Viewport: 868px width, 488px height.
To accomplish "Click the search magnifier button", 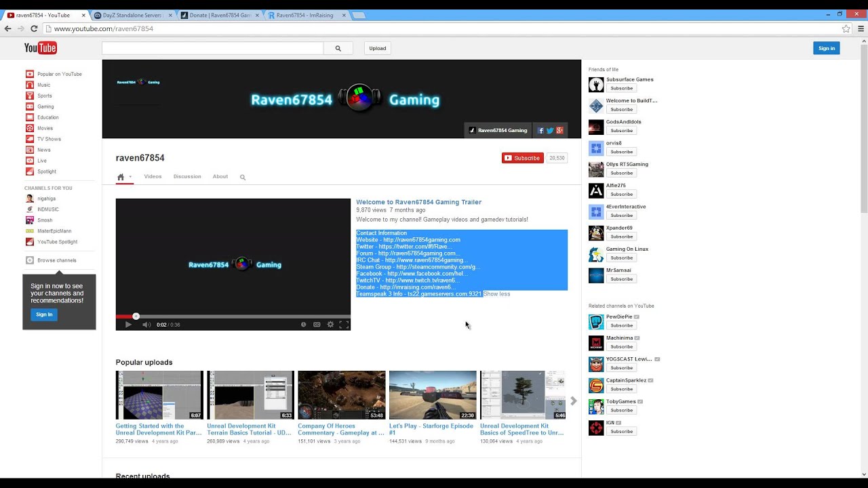I will point(338,48).
